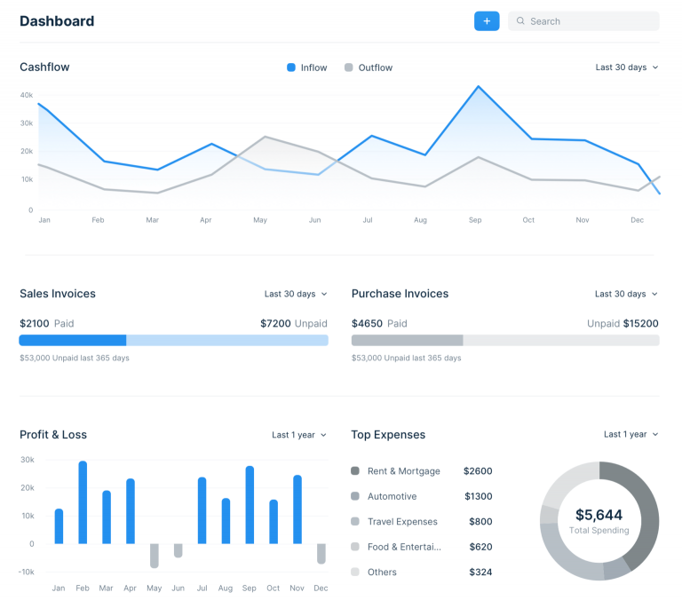Click the Rent & Mortgage legend marker
The width and height of the screenshot is (682, 616).
click(355, 470)
